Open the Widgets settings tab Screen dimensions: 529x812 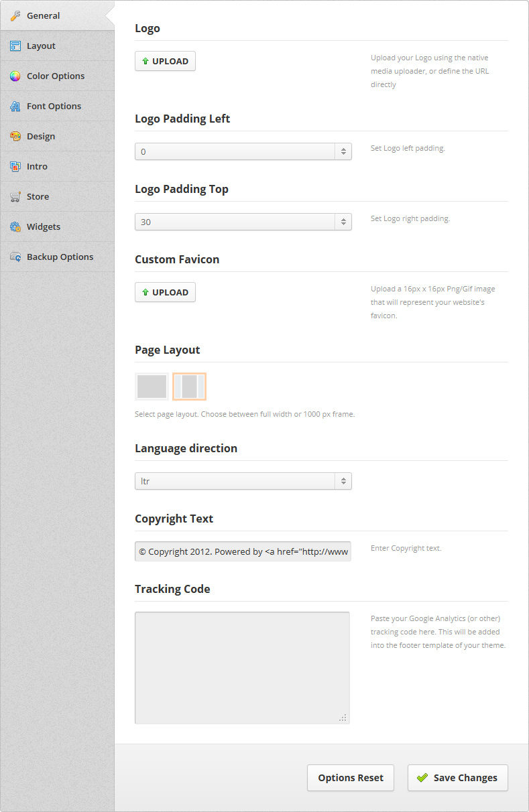click(57, 226)
